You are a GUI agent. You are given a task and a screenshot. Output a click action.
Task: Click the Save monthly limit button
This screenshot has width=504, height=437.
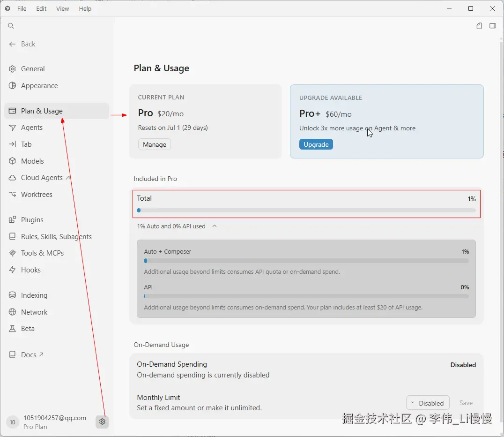(x=466, y=403)
